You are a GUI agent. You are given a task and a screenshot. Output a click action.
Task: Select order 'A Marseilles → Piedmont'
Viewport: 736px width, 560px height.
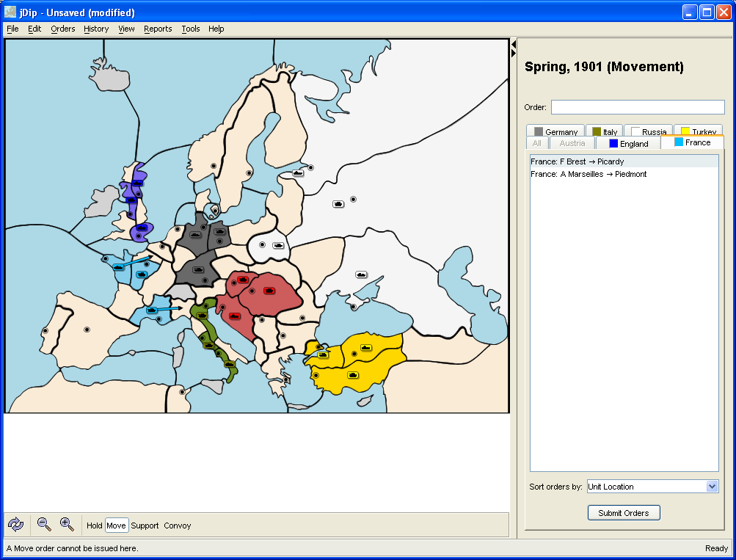(x=624, y=174)
